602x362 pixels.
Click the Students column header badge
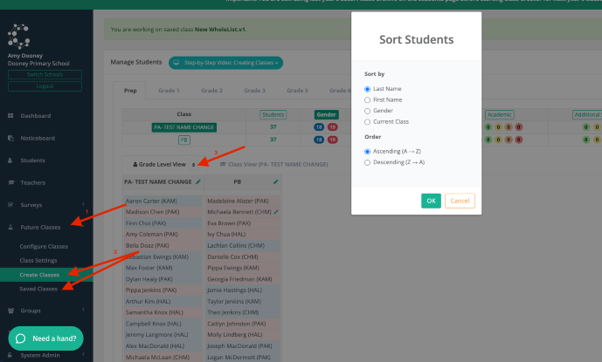click(x=273, y=115)
